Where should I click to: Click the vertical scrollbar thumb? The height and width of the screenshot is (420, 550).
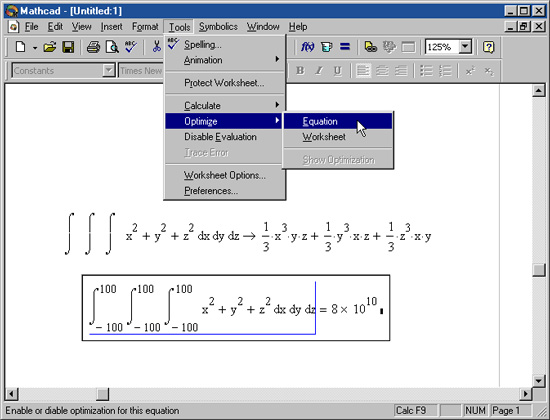(x=538, y=271)
